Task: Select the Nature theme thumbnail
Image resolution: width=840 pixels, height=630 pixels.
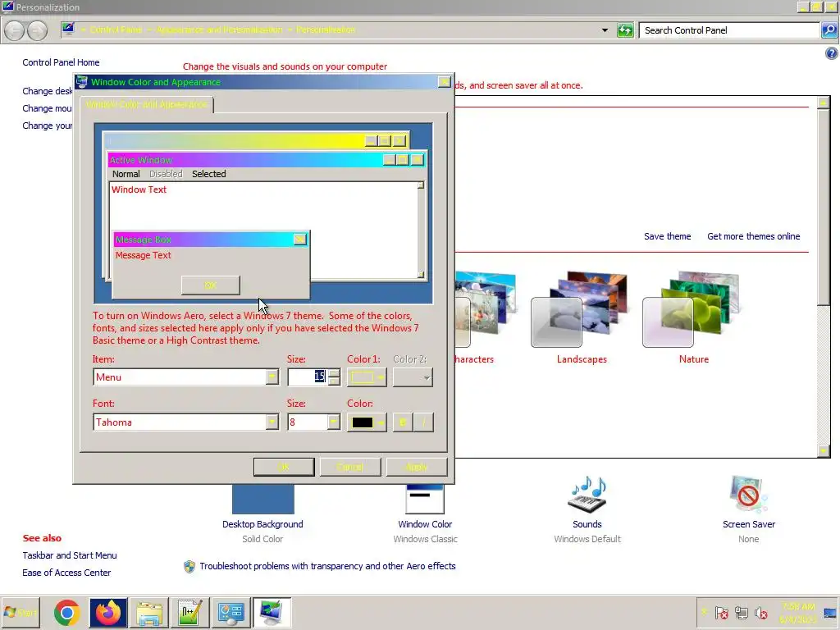Action: [691, 309]
